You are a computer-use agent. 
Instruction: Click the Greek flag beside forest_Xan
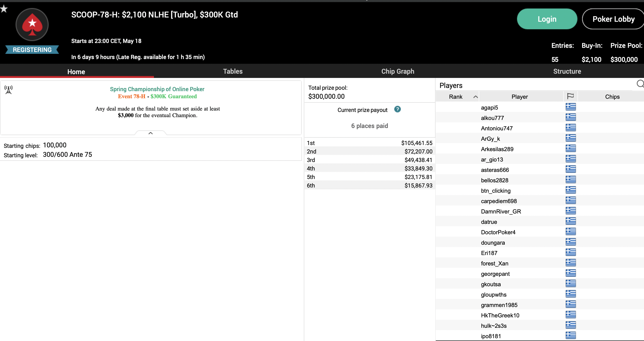point(571,263)
